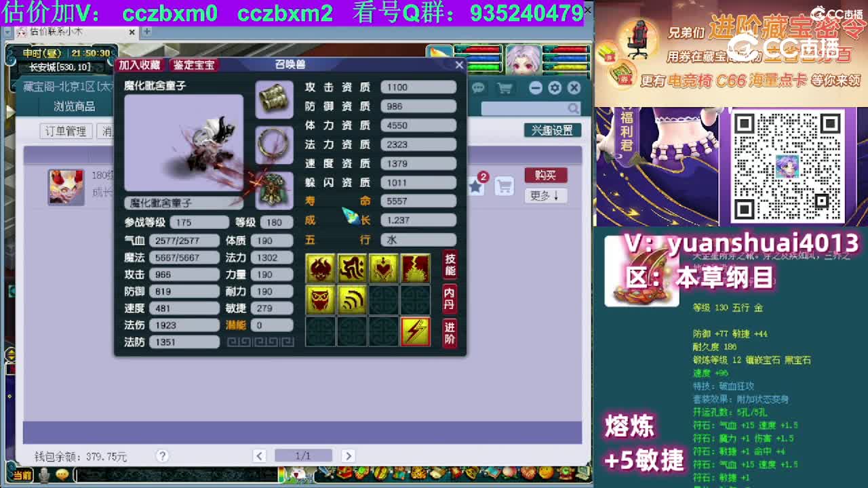Open the ring-shaped collar equipment slot
This screenshot has width=868, height=488.
274,144
